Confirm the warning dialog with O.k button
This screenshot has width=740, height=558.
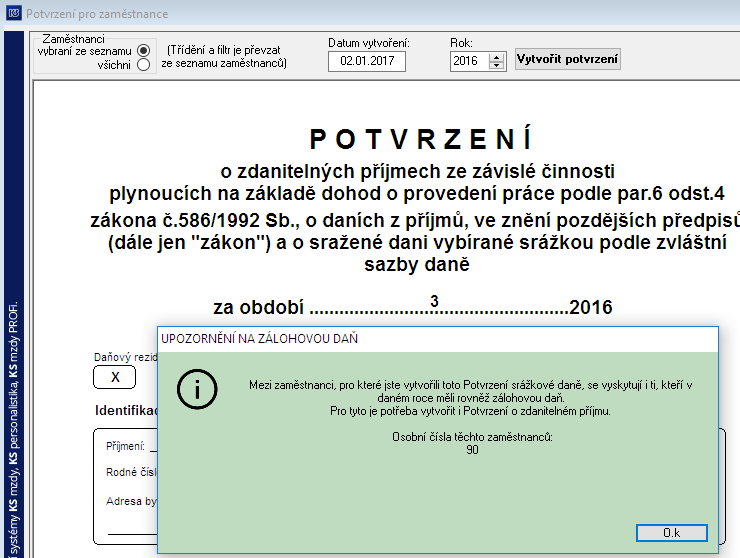(x=672, y=533)
